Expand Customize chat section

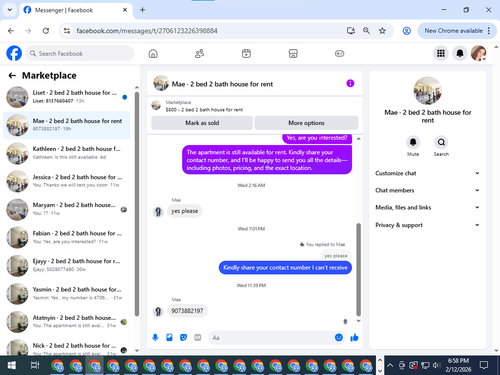pyautogui.click(x=428, y=173)
